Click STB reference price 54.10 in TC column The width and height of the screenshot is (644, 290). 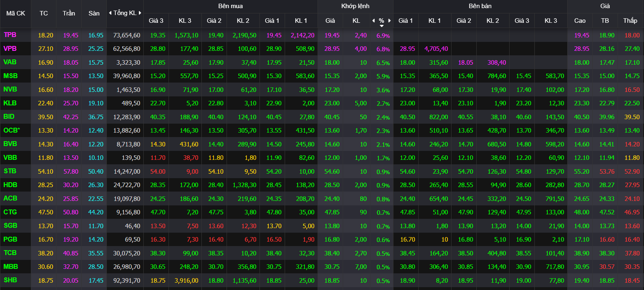click(45, 172)
